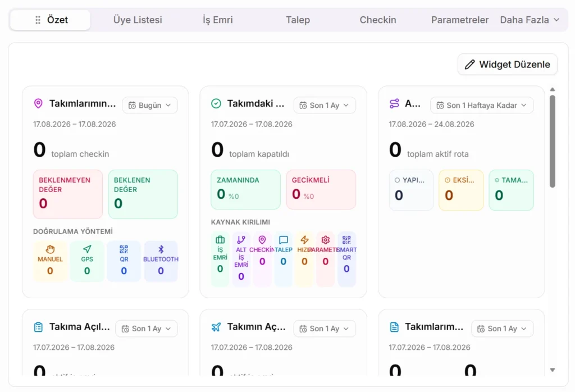Open the Parametreler tab
This screenshot has width=575, height=392.
[460, 20]
